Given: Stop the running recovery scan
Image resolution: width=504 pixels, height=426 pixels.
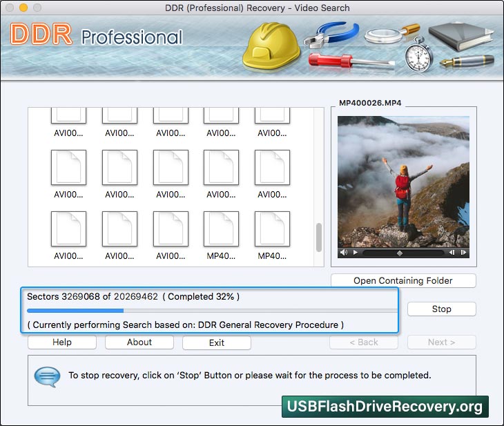Looking at the screenshot, I should pos(442,309).
